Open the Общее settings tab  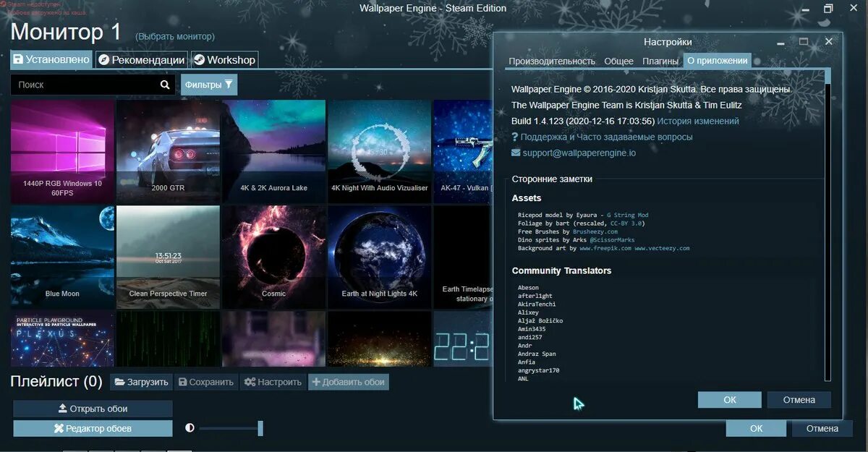[618, 61]
